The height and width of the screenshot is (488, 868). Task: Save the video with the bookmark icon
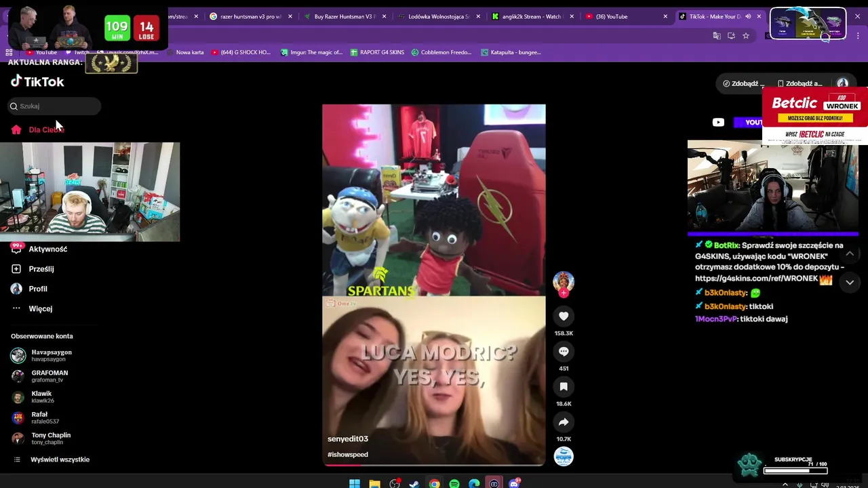[564, 386]
